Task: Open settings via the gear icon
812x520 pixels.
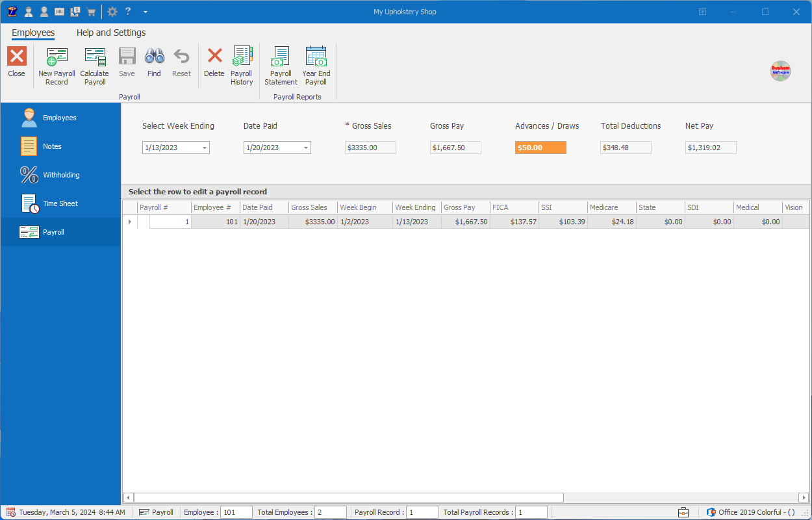Action: click(112, 11)
